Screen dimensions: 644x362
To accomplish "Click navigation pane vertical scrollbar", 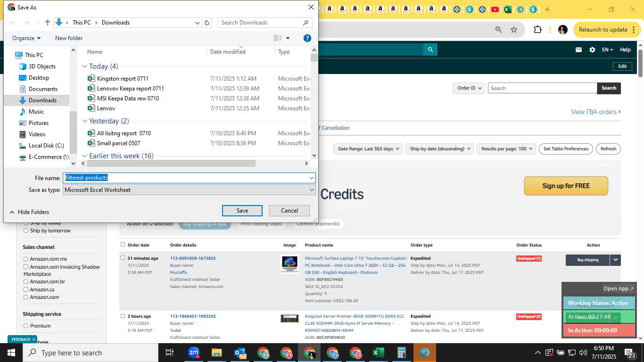I will (73, 133).
